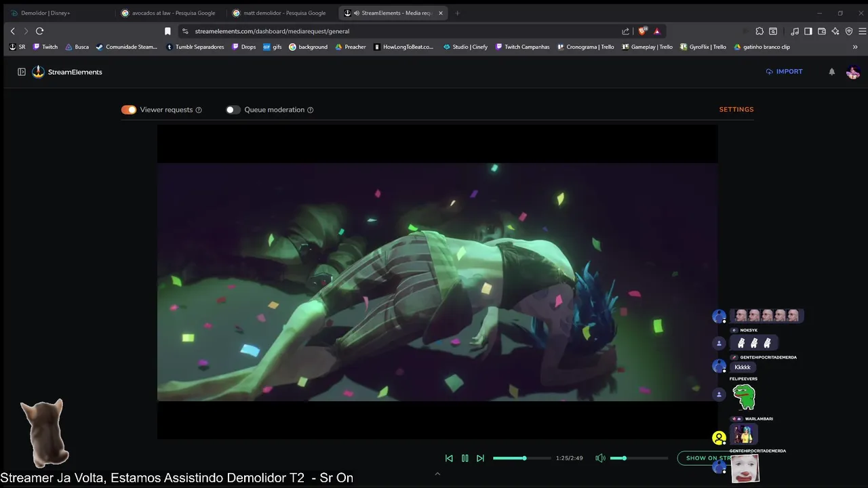868x488 pixels.
Task: Click the 1:25/2:49 time display
Action: pos(570,458)
